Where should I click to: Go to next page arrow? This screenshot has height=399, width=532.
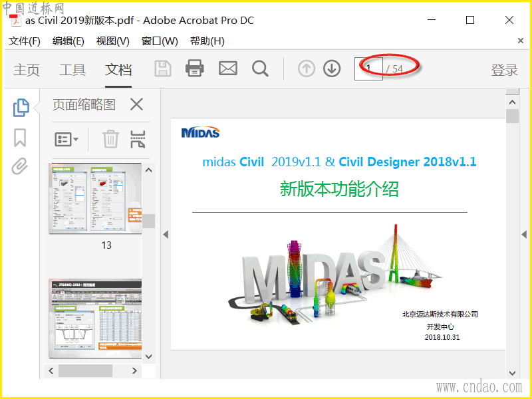[332, 68]
